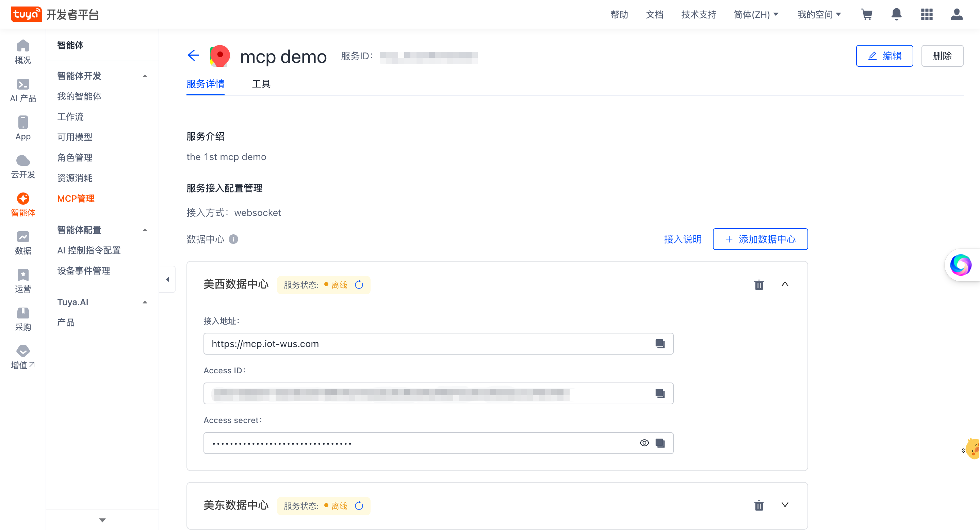Copy the Access ID value
The width and height of the screenshot is (980, 530).
[660, 393]
